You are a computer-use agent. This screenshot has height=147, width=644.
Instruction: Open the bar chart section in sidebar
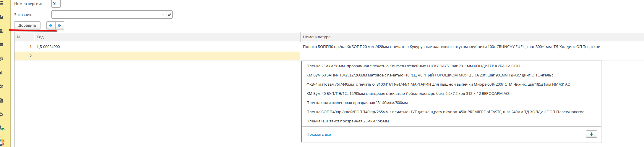point(1,73)
